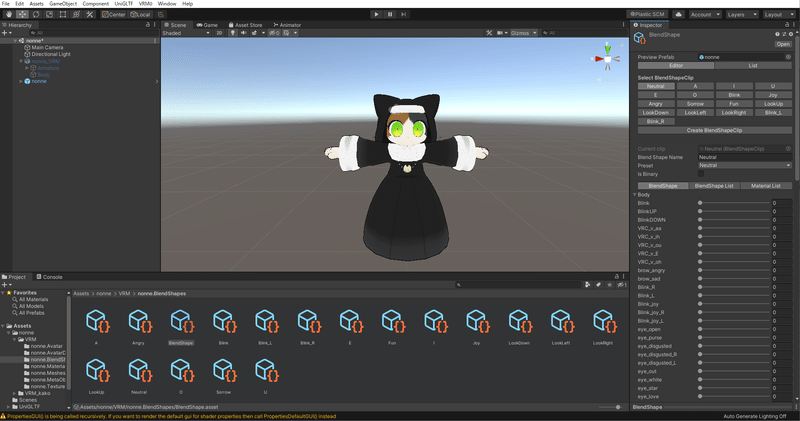The height and width of the screenshot is (421, 800).
Task: Click the Play button
Action: (376, 14)
